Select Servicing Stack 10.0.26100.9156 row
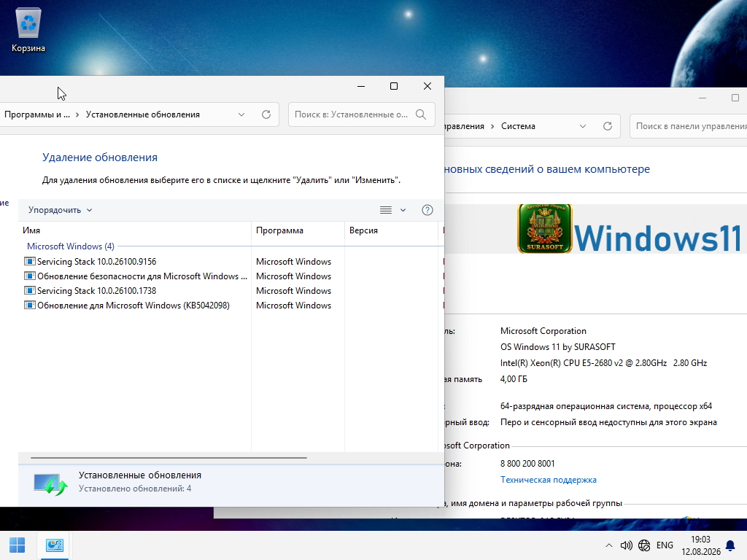 (231, 262)
